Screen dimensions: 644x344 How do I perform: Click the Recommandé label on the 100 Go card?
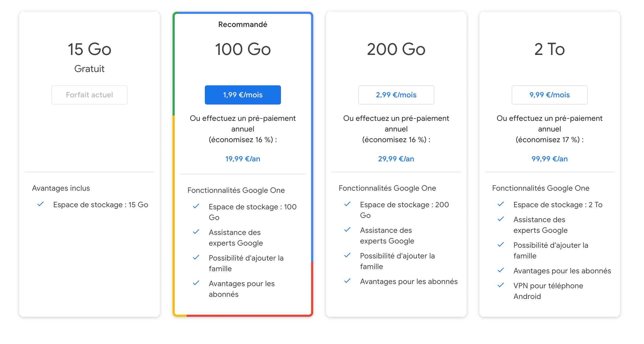pyautogui.click(x=243, y=25)
